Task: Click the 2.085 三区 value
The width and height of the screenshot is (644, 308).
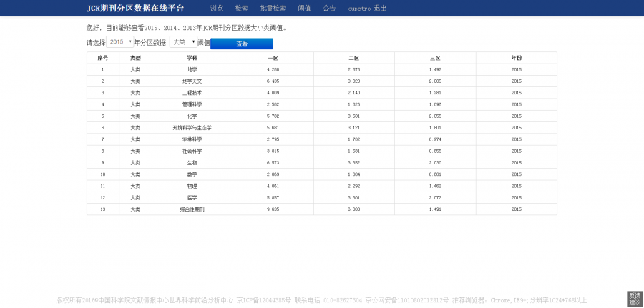Action: tap(435, 81)
